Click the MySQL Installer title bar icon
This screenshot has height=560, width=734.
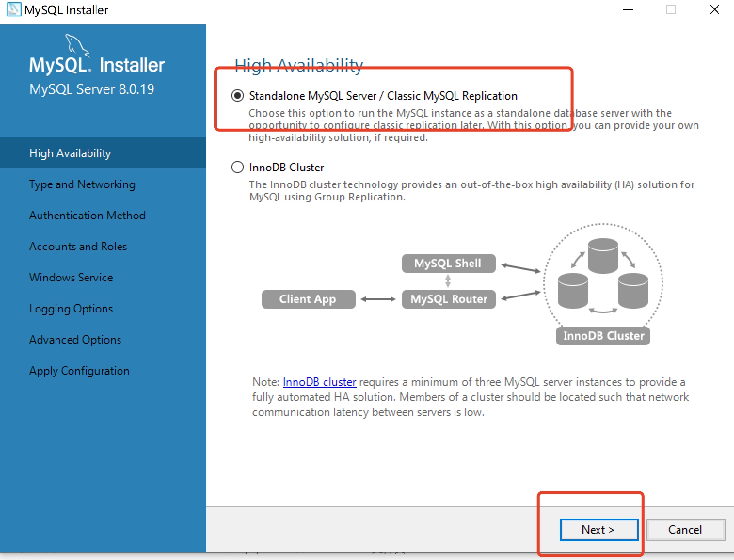point(14,9)
